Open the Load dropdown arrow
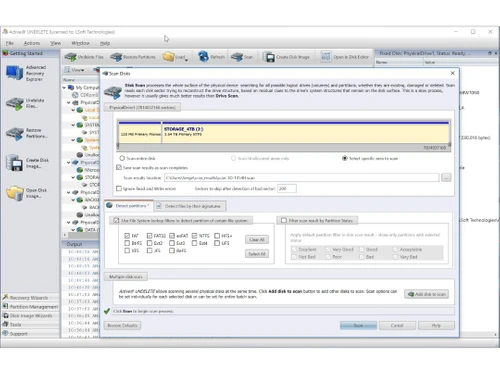This screenshot has width=500, height=375. 186,60
